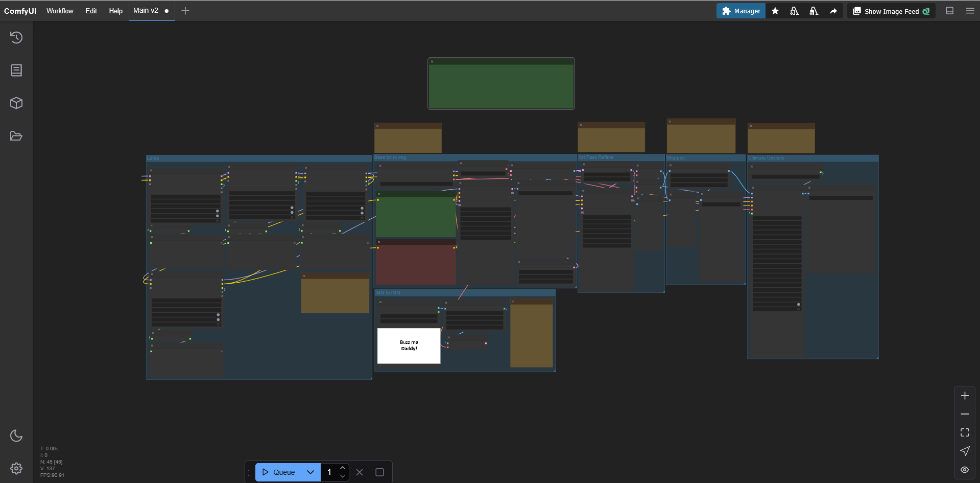Open Settings with the gear icon

16,468
